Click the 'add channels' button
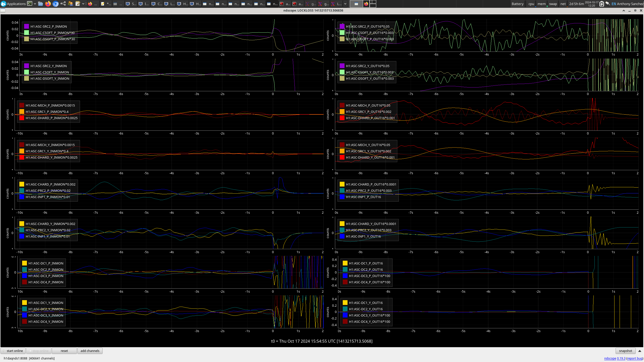Screen dimensions: 644x362 pos(90,351)
